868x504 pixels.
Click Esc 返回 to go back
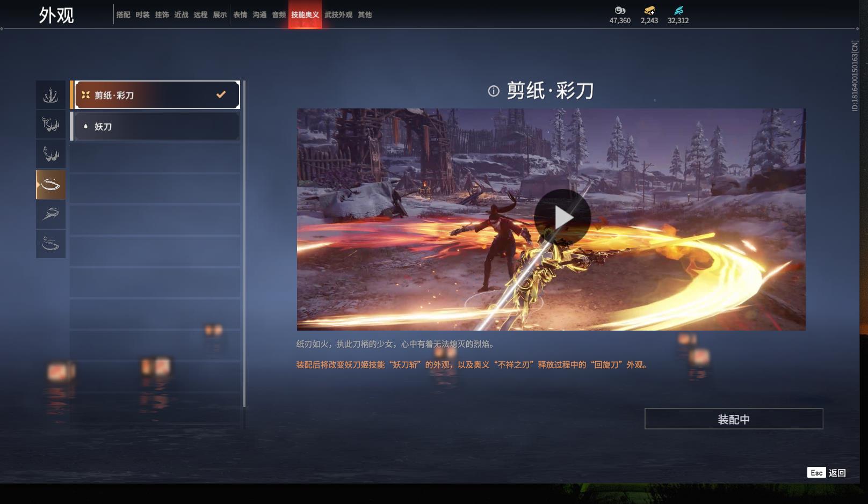tap(827, 473)
